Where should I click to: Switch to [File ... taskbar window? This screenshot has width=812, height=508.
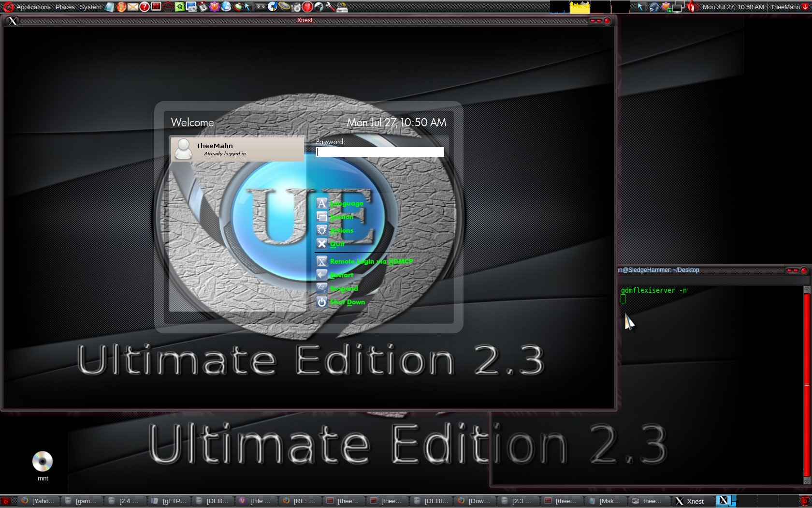click(256, 501)
